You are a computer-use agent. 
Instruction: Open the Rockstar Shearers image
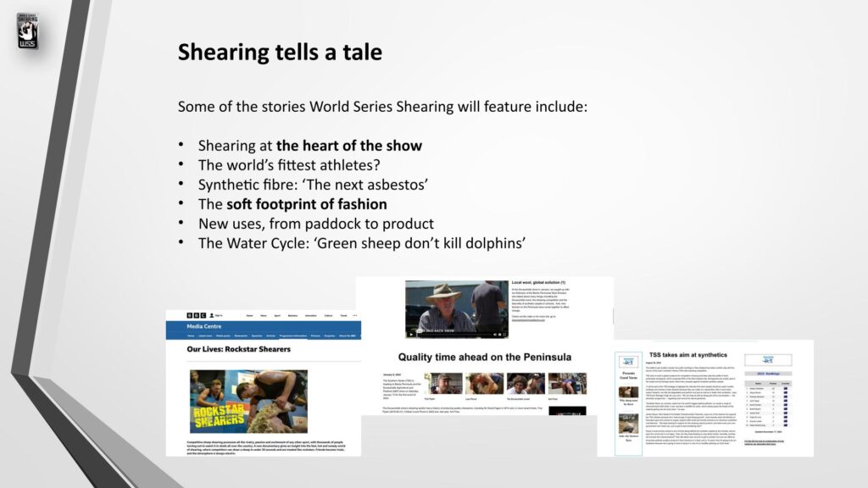click(236, 400)
